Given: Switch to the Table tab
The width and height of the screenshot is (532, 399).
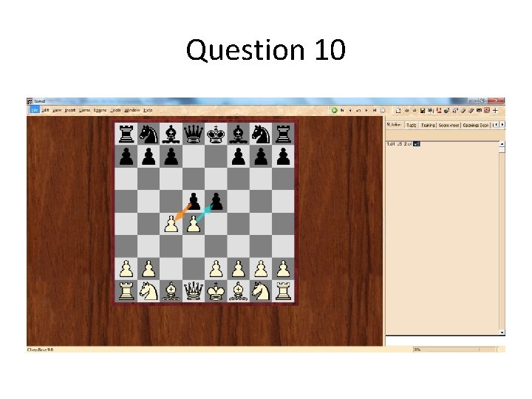Looking at the screenshot, I should pos(412,125).
